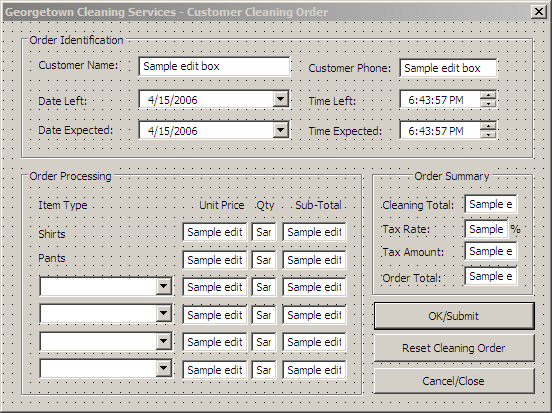The height and width of the screenshot is (413, 552).
Task: Increase Time Expected with up spinner arrow
Action: coord(488,126)
